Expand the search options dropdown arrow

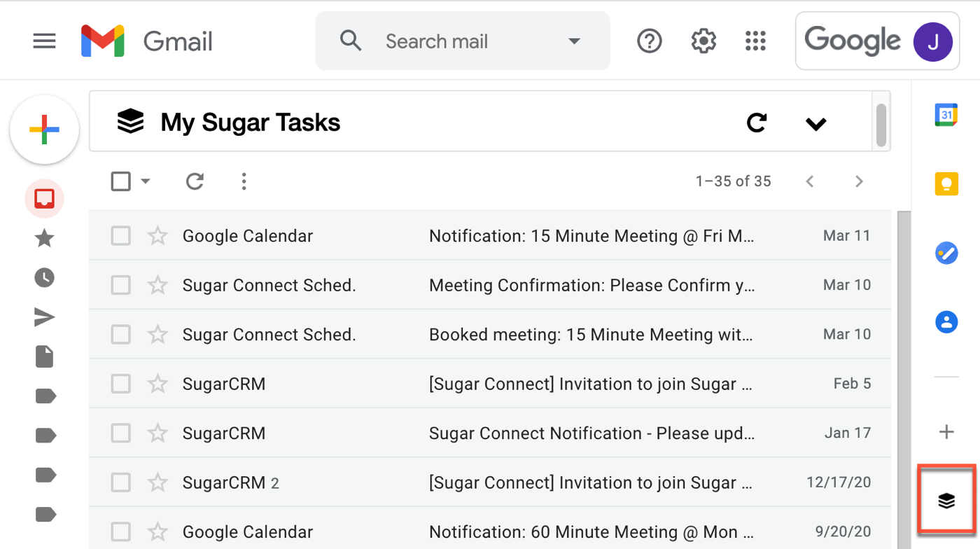574,41
